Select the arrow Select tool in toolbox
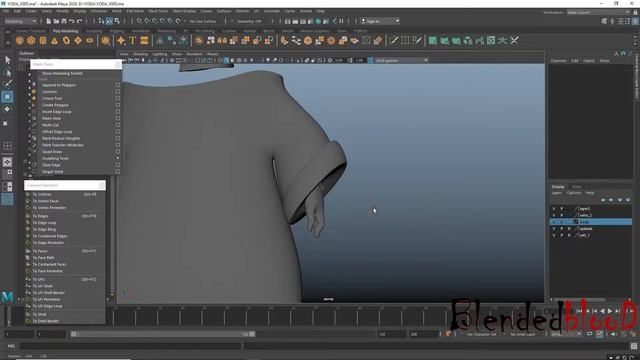The width and height of the screenshot is (640, 360). tap(7, 60)
